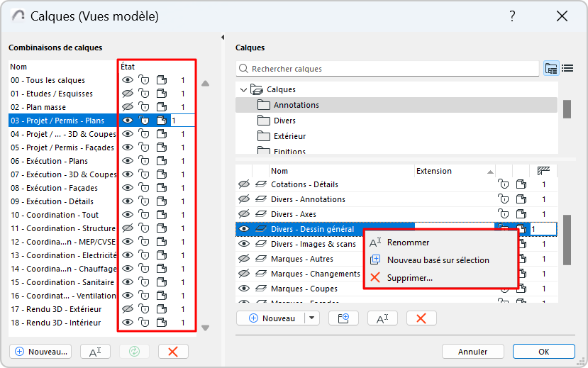Click wireframe icon for 05 Projet Façades
The height and width of the screenshot is (368, 588).
162,147
